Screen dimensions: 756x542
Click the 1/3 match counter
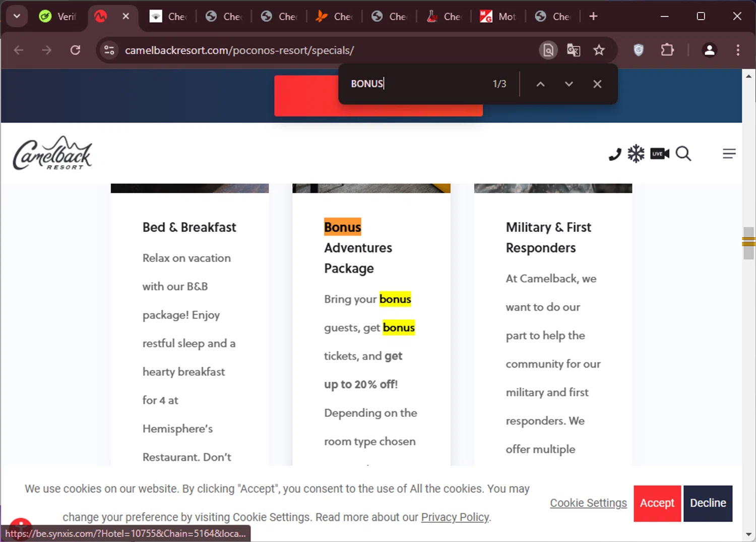click(x=499, y=84)
